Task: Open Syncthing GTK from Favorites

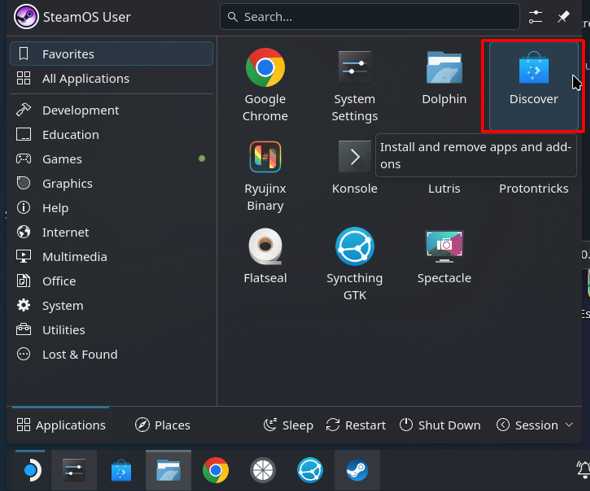Action: point(354,265)
